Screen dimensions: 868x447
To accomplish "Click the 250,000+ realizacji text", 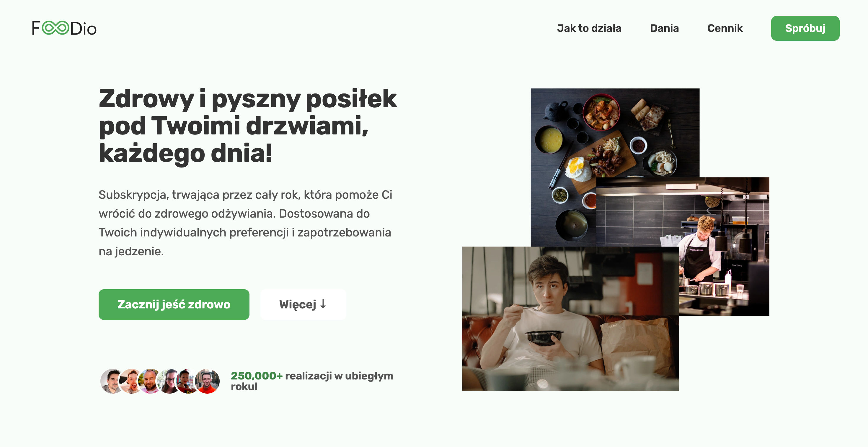I will point(312,381).
